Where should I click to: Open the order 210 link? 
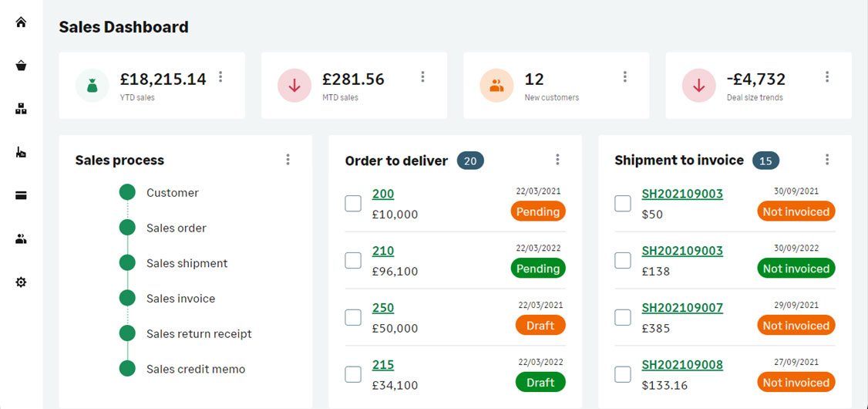coord(383,251)
